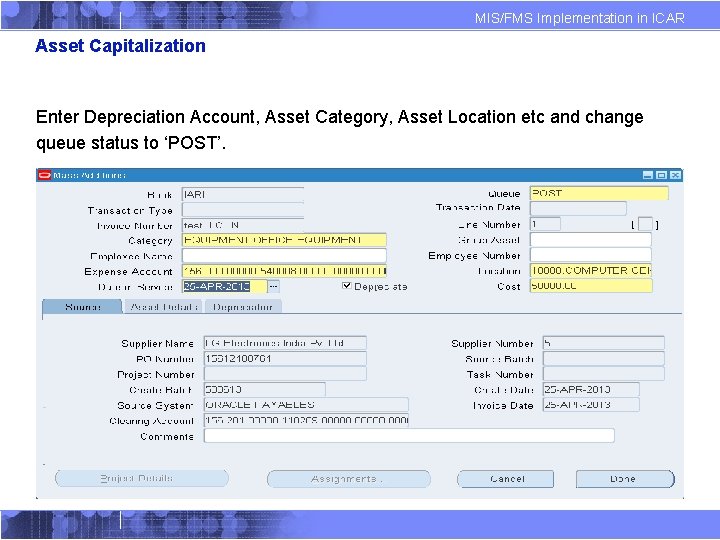Click the Invoice Date field
The width and height of the screenshot is (720, 540).
point(591,405)
